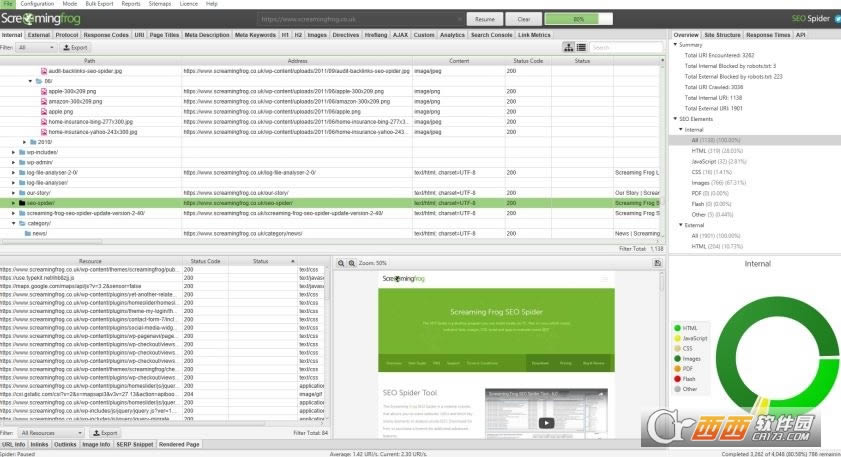Click the seo-spider folder icon
The image size is (841, 457).
pyautogui.click(x=22, y=203)
